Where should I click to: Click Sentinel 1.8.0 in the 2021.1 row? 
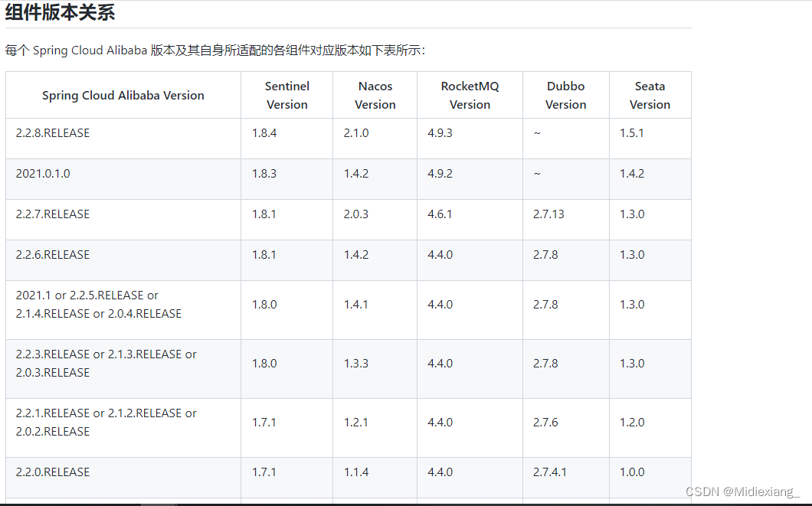(264, 304)
